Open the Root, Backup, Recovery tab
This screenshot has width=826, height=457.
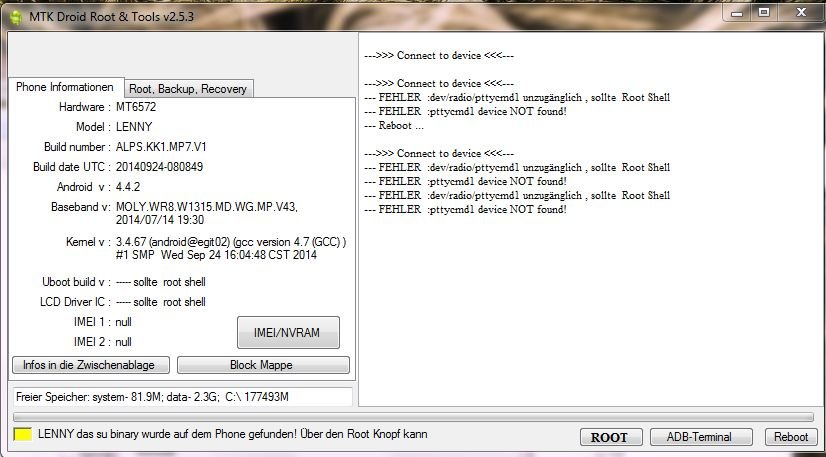tap(188, 89)
